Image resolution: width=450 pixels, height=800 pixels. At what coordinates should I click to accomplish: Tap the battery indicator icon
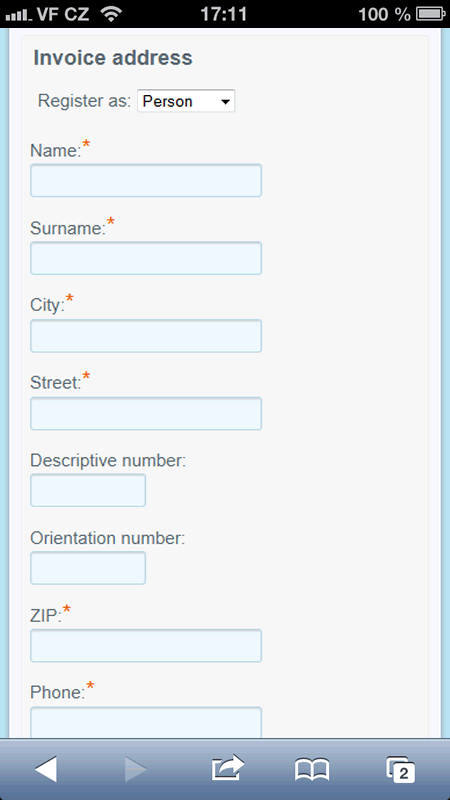point(431,14)
